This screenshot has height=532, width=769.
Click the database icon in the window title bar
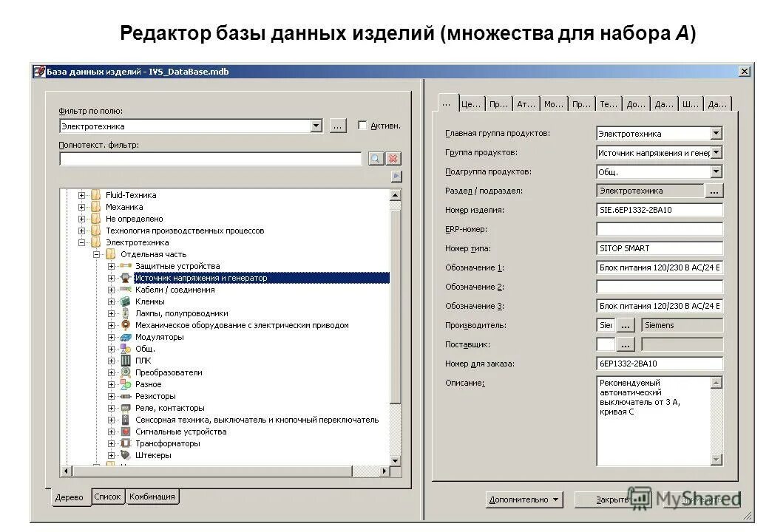pos(38,70)
